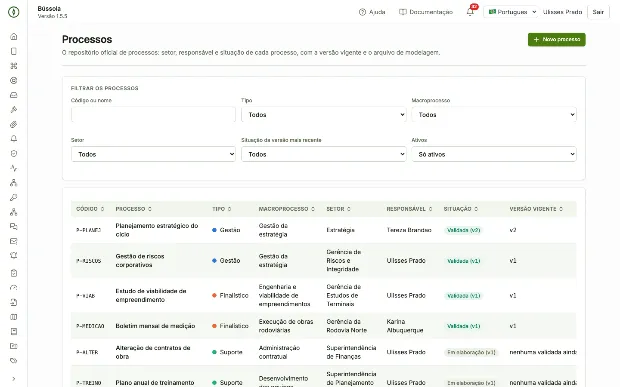Open the Português language selector
The width and height of the screenshot is (620, 387).
512,12
